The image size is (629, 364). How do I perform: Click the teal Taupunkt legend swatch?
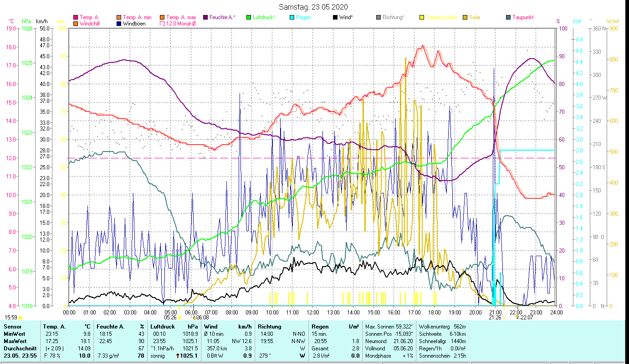508,17
